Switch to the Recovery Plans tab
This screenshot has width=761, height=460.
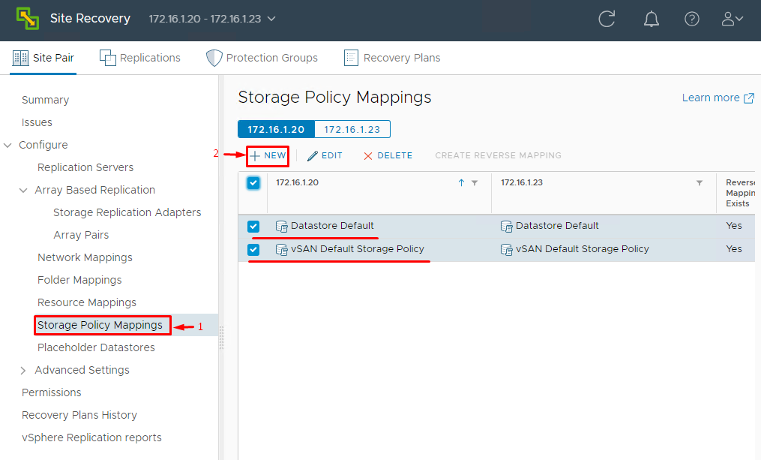[x=392, y=58]
